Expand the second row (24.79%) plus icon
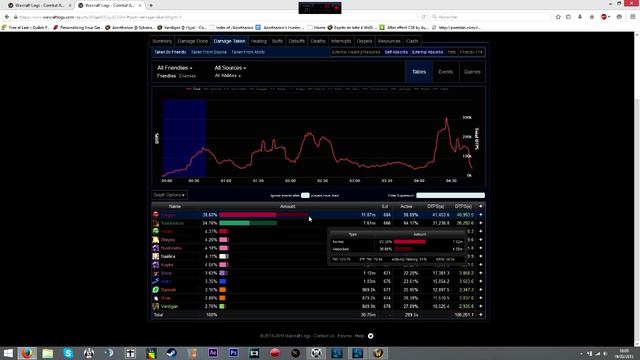Screen dimensions: 640x360 [480, 223]
